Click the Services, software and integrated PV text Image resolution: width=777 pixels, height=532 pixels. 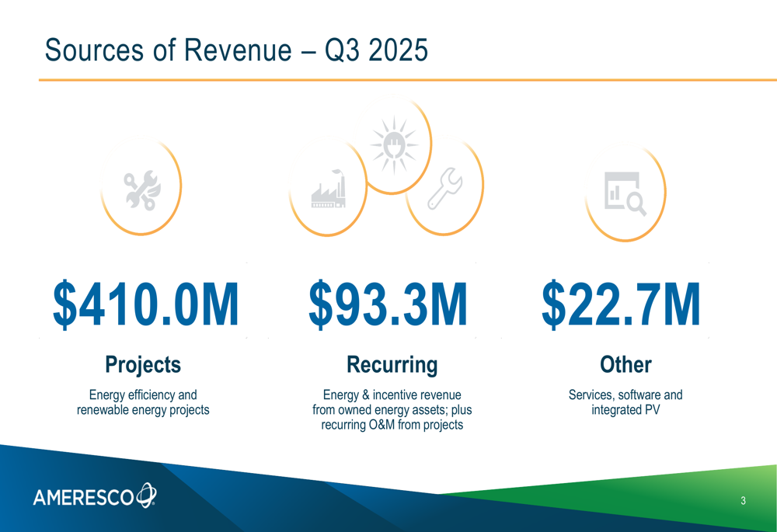pyautogui.click(x=626, y=402)
